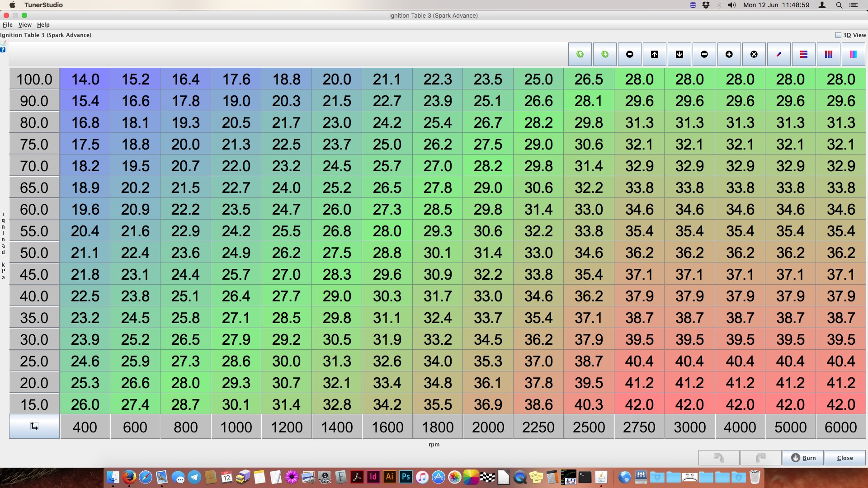Screen dimensions: 868x488
Task: Select the cell with value 24.9
Action: coord(236,253)
